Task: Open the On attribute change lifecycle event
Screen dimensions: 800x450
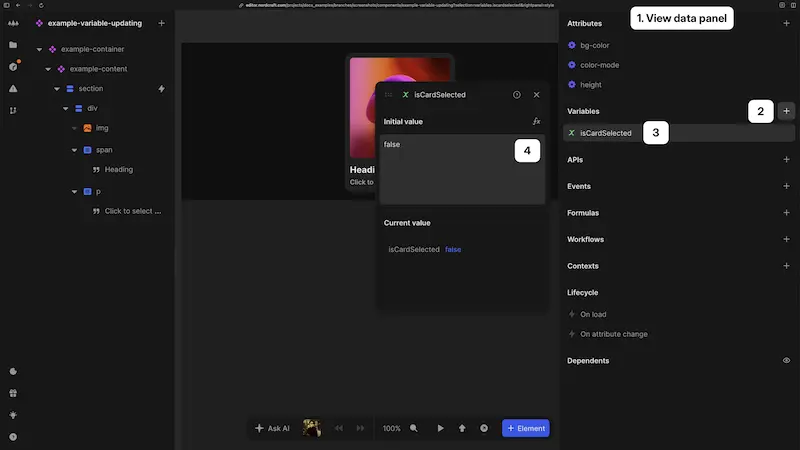Action: tap(614, 334)
